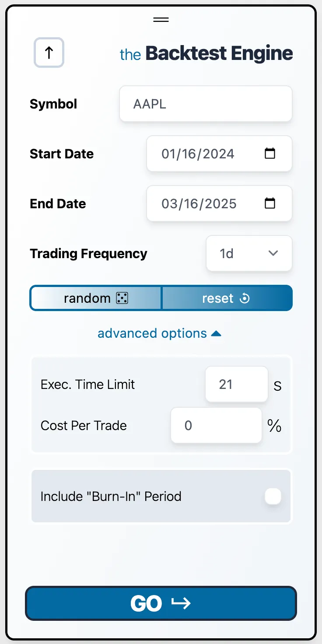Collapse the advanced options section

pyautogui.click(x=161, y=333)
